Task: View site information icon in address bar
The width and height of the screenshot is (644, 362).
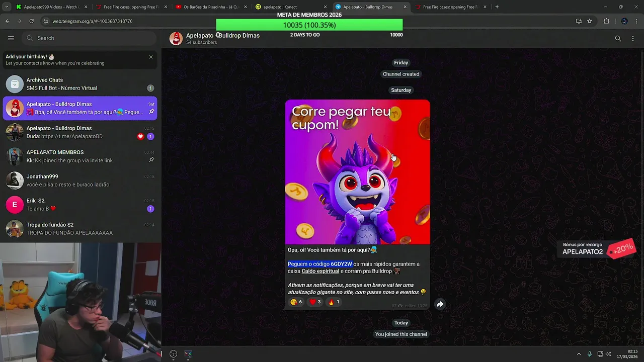Action: point(46,21)
